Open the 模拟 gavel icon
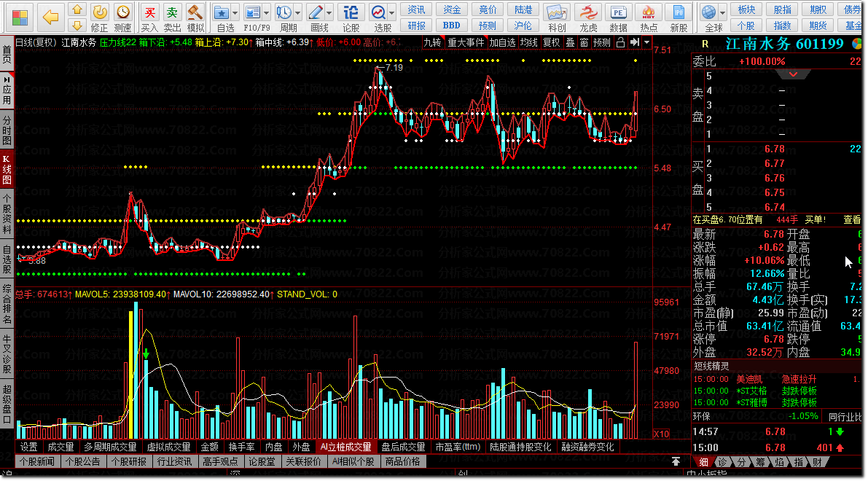868x481 pixels. tap(195, 12)
